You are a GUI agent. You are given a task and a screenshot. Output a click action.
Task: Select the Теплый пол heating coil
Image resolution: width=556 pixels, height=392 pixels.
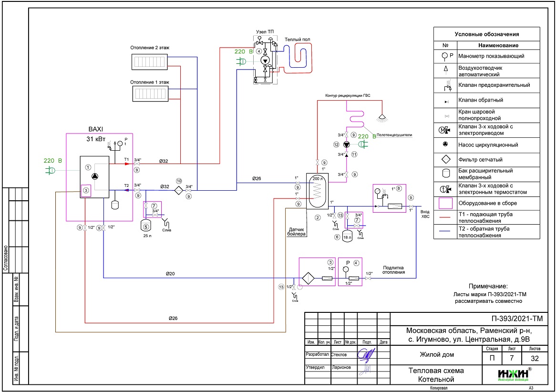pyautogui.click(x=300, y=55)
